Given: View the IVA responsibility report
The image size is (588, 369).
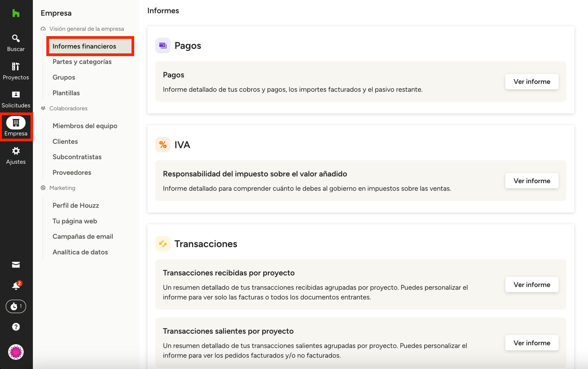Looking at the screenshot, I should click(532, 181).
